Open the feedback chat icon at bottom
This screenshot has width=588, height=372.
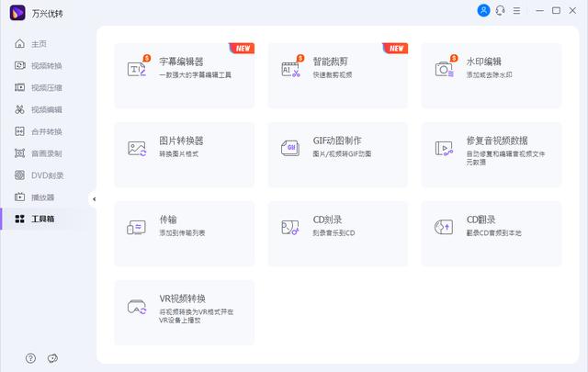point(52,358)
